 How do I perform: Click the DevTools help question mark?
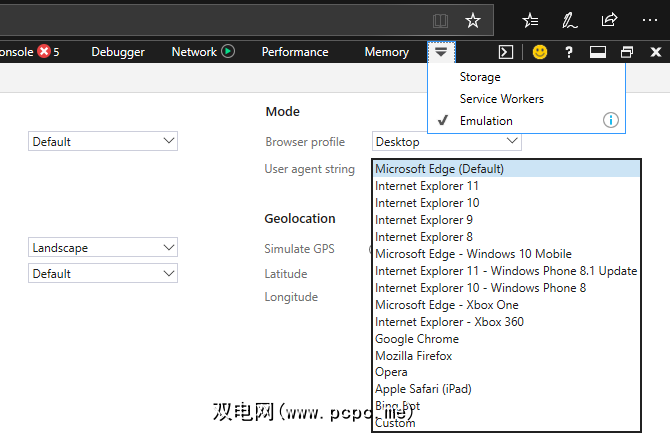(x=569, y=52)
